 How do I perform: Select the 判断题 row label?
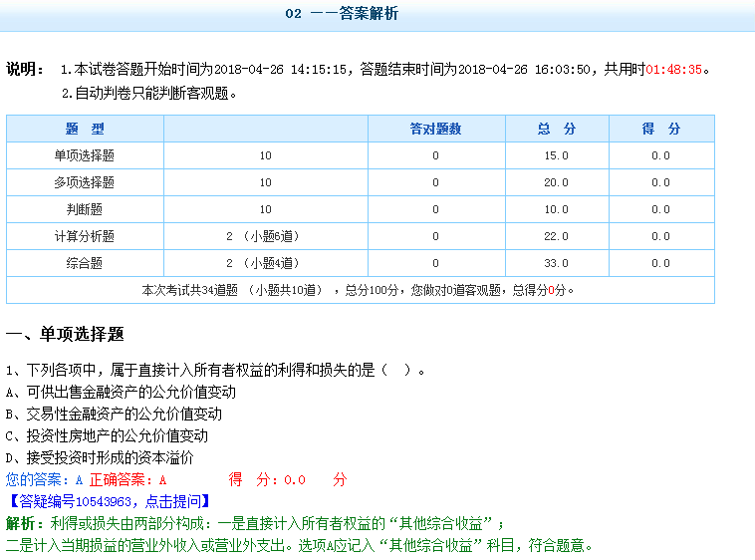pos(85,209)
